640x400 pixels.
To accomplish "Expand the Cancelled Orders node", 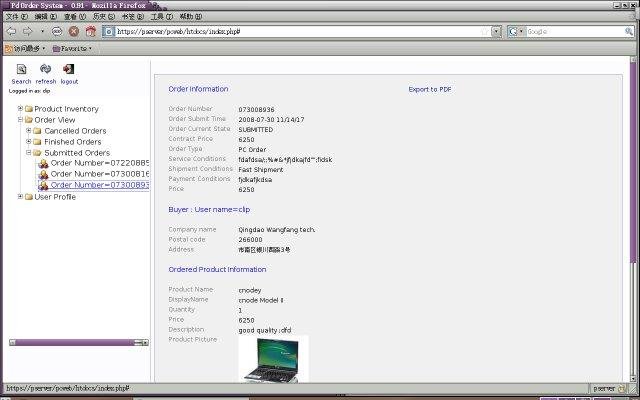I will pos(29,131).
